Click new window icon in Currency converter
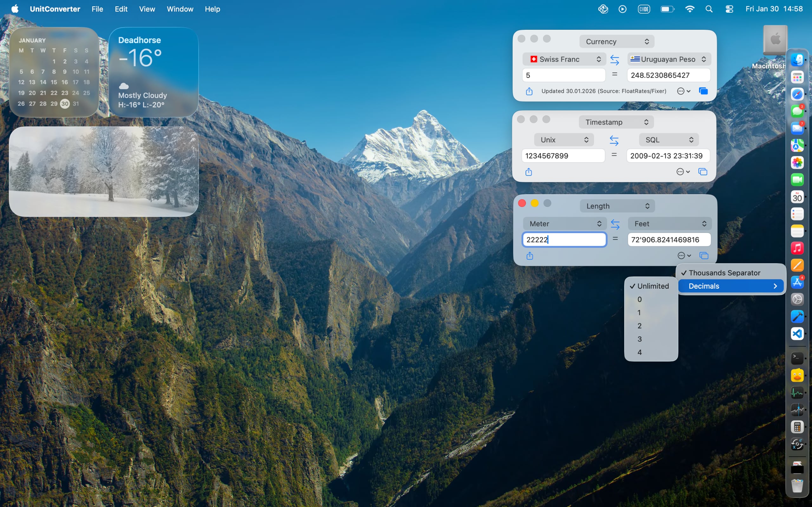The image size is (812, 507). (703, 91)
